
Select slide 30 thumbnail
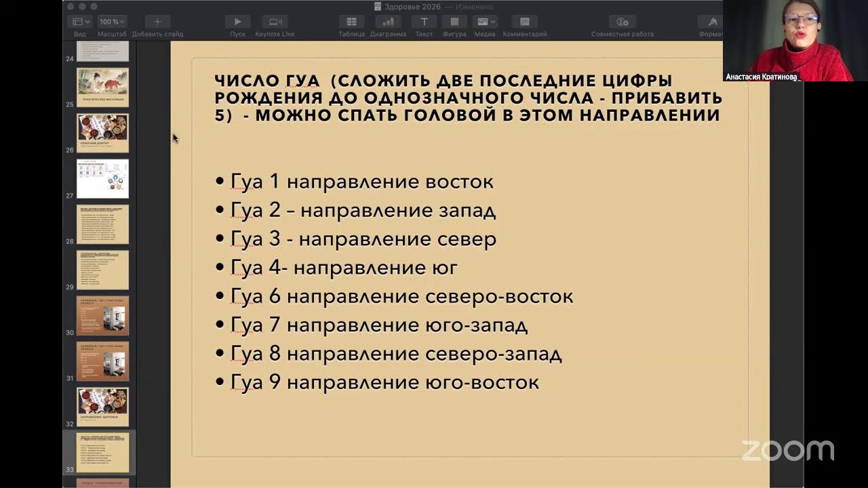(x=102, y=316)
